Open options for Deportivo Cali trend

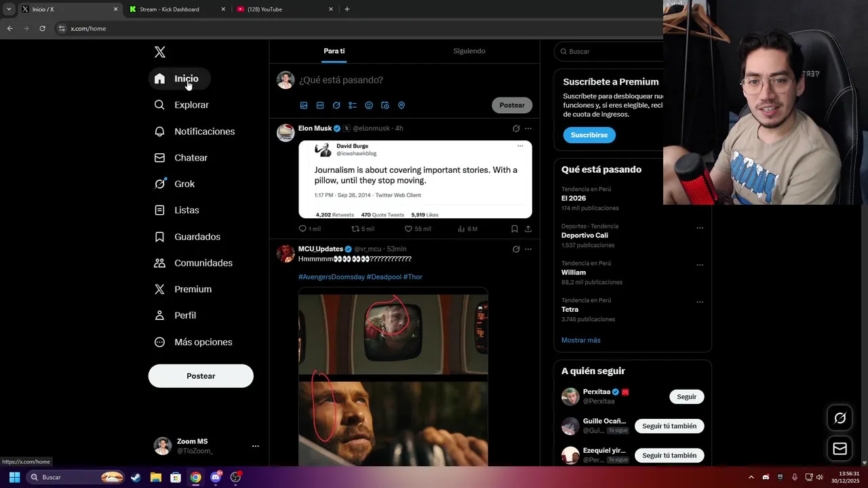pyautogui.click(x=700, y=228)
